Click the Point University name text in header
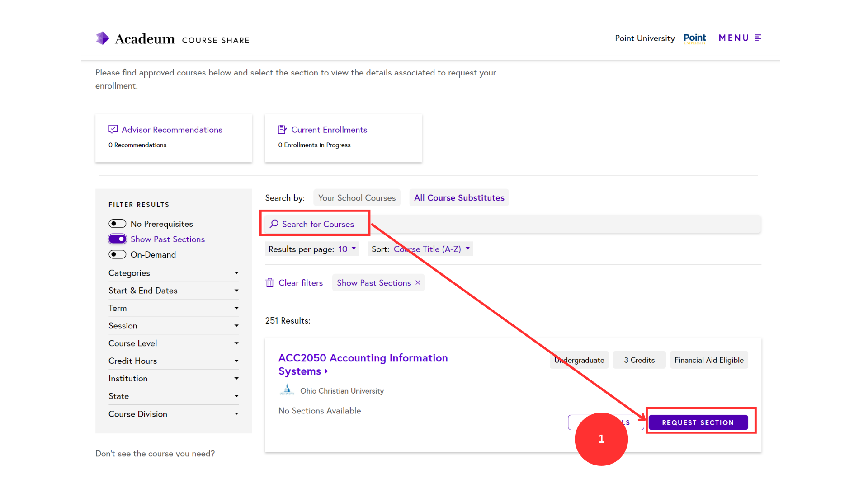This screenshot has width=868, height=488. pos(645,38)
